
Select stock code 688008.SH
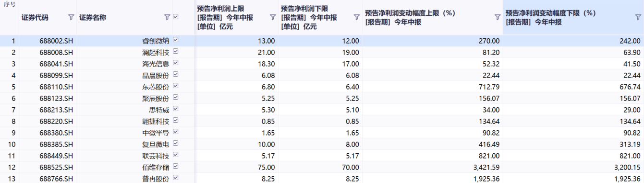56,53
